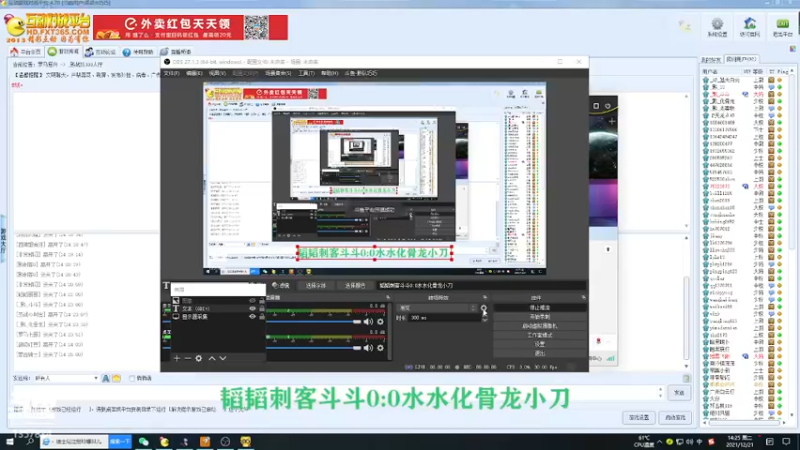Click WeChat icon in taskbar

144,441
